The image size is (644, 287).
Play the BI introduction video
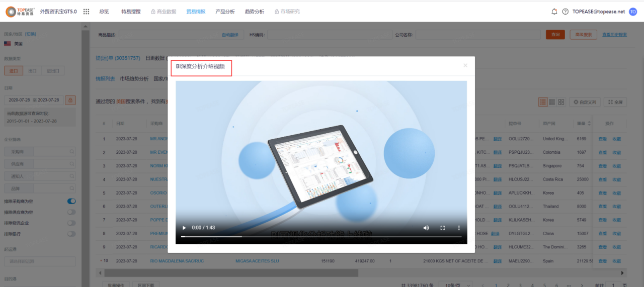(x=184, y=228)
